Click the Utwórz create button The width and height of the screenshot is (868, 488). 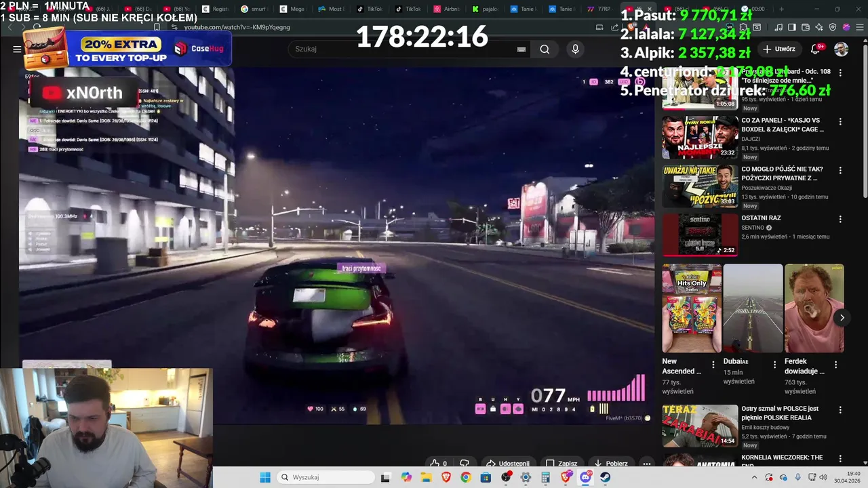[778, 49]
